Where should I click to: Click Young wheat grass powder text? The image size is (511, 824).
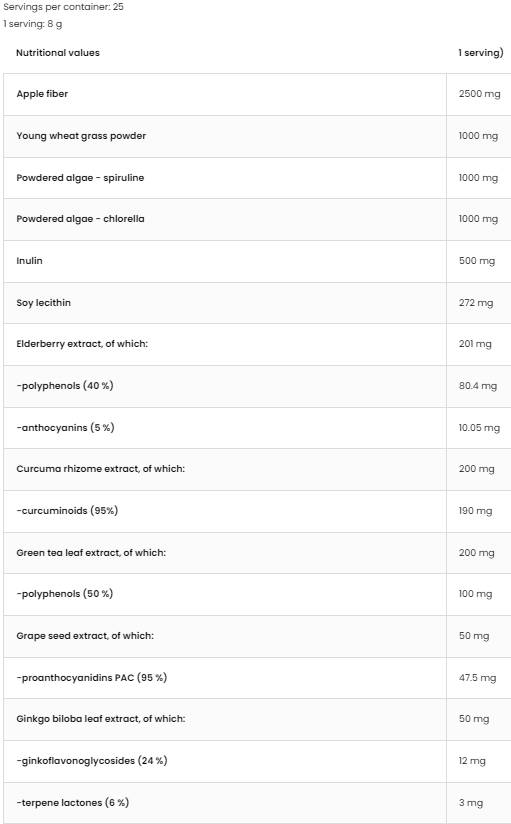click(81, 136)
